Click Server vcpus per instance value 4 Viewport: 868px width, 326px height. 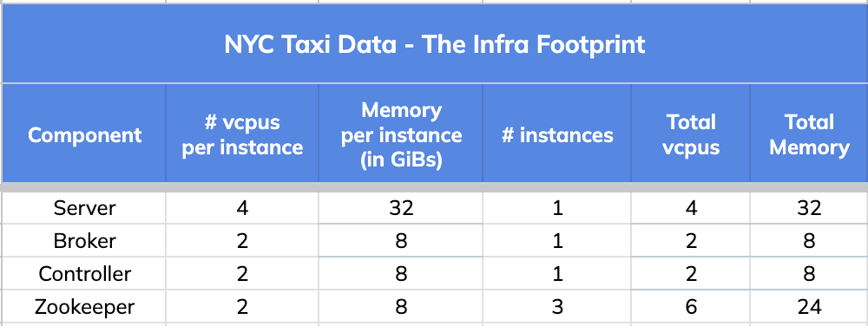click(242, 208)
